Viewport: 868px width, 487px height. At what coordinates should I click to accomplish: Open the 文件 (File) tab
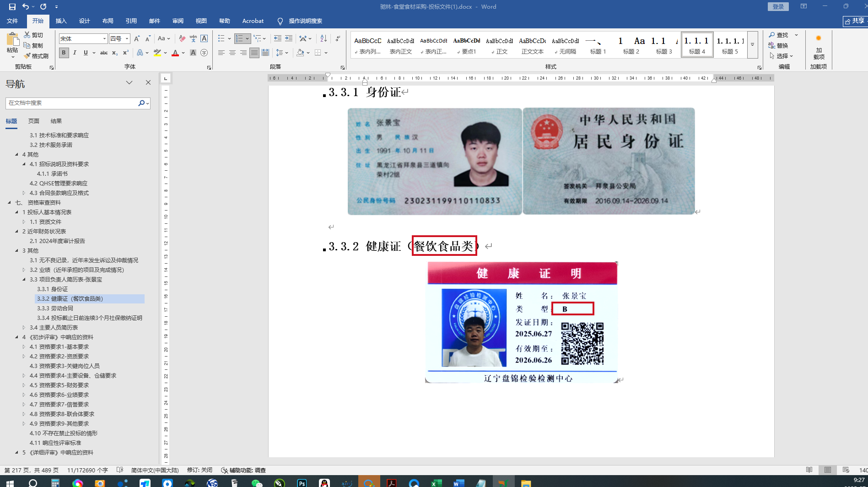coord(12,21)
